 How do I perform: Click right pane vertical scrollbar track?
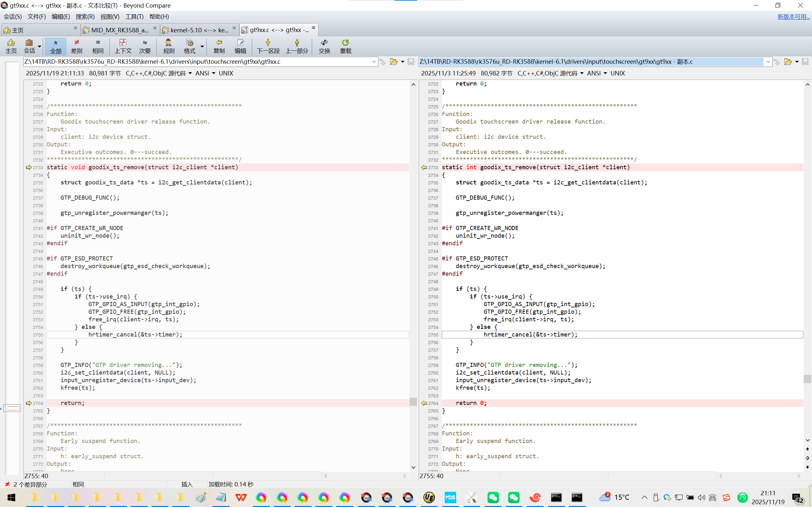click(x=807, y=235)
